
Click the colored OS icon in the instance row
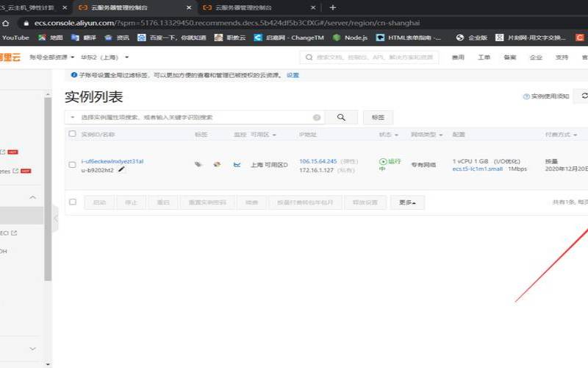pos(217,164)
